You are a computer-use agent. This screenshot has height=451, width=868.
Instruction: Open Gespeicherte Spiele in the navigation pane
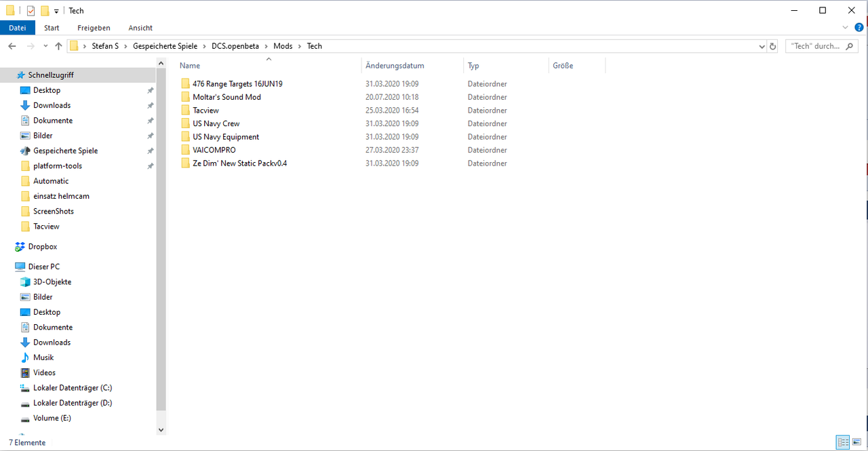point(65,151)
